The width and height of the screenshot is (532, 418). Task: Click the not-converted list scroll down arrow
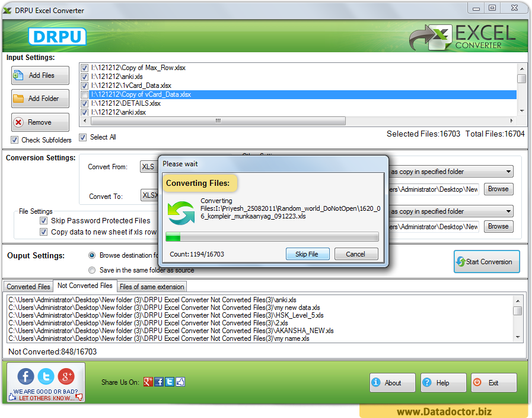(x=518, y=337)
